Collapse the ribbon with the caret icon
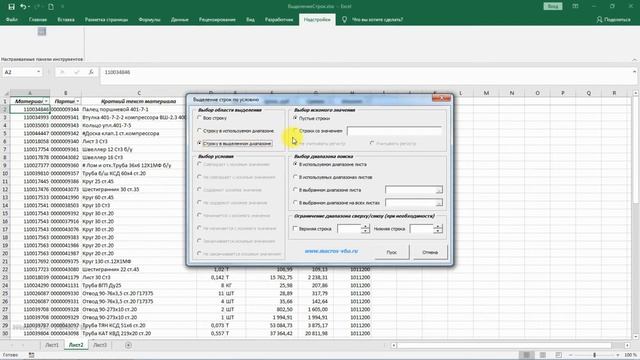 [x=635, y=60]
